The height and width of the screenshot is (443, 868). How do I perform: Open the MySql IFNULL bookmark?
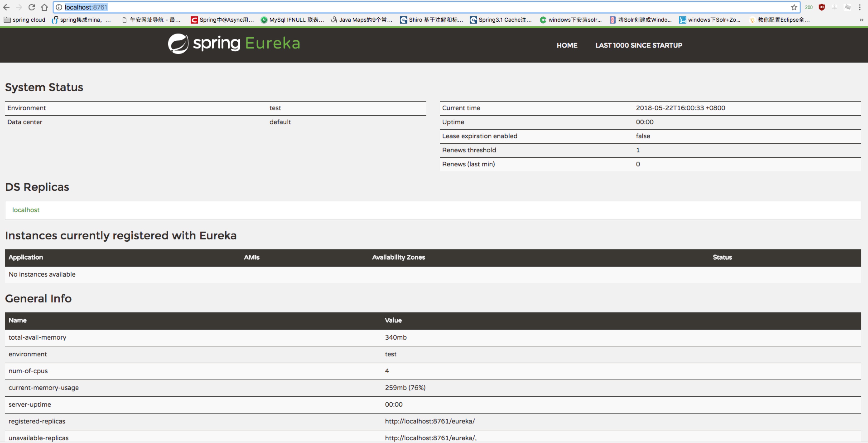[x=292, y=20]
